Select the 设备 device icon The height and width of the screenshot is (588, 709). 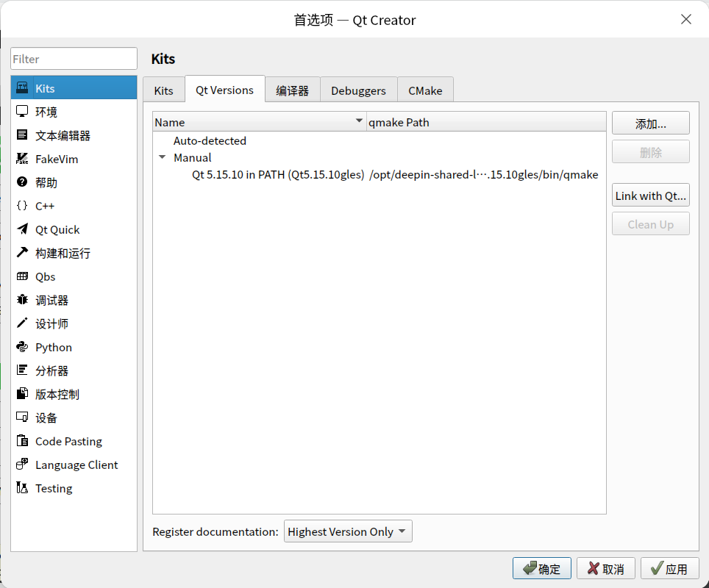[x=22, y=417]
